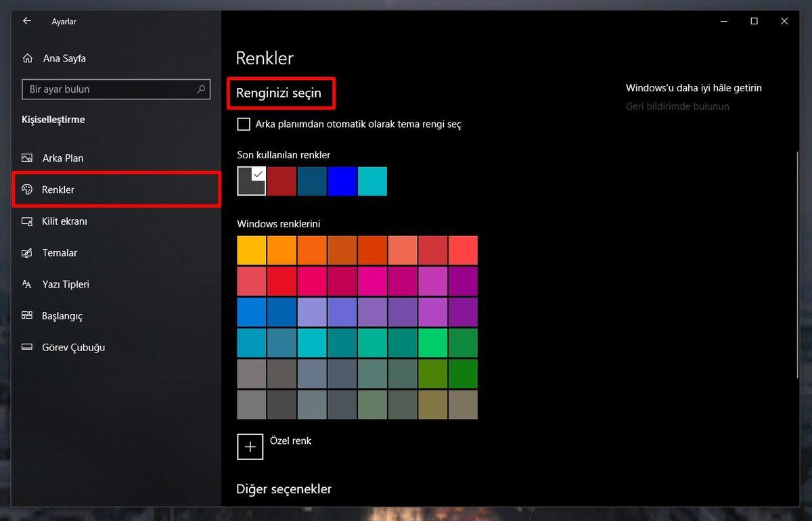Click the Geri bildirimde bulunun link

click(677, 106)
